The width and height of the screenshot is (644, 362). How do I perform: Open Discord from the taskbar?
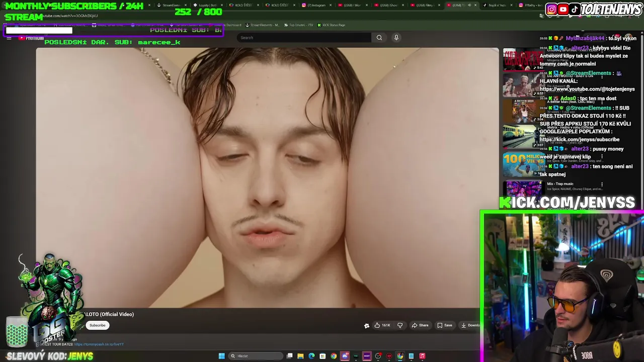tap(345, 356)
